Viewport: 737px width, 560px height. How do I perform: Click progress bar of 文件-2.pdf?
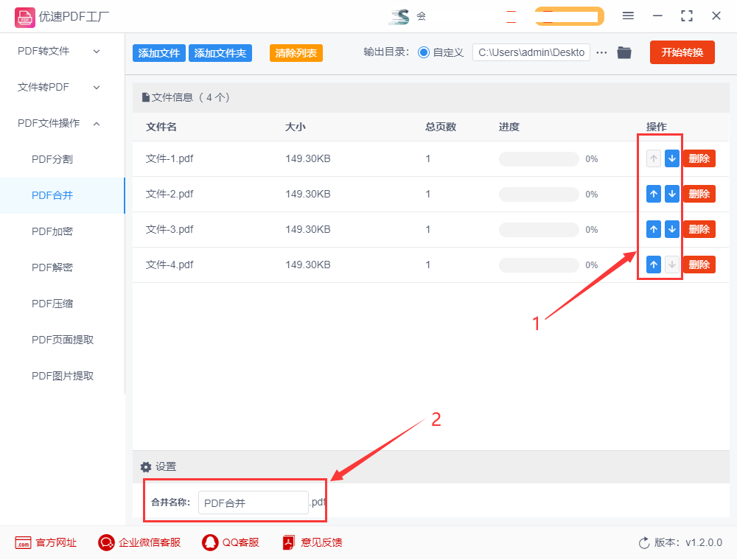[x=539, y=194]
